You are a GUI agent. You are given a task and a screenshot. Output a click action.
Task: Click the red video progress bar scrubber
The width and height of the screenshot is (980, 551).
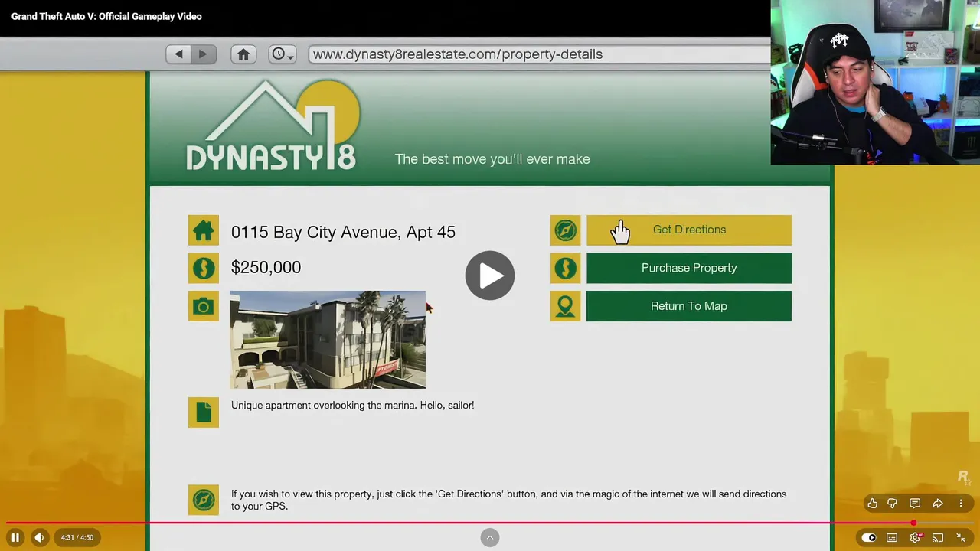[913, 523]
